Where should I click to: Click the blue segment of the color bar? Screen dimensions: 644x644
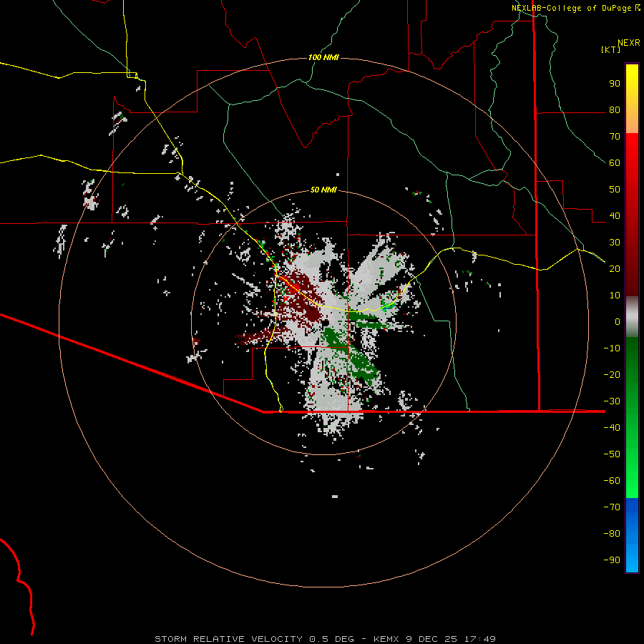pos(632,535)
